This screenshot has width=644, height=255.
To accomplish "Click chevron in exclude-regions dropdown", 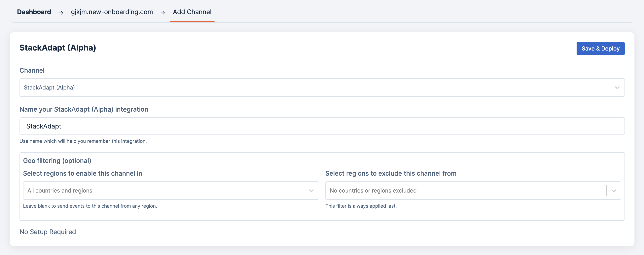I will point(614,191).
